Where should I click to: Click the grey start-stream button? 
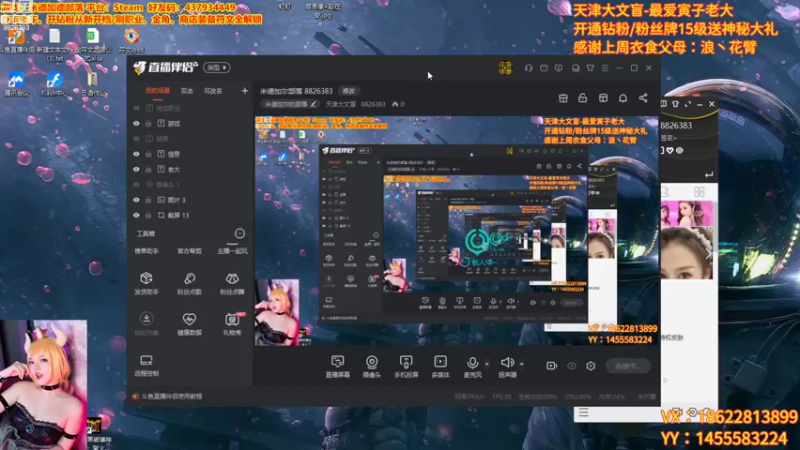pos(628,366)
